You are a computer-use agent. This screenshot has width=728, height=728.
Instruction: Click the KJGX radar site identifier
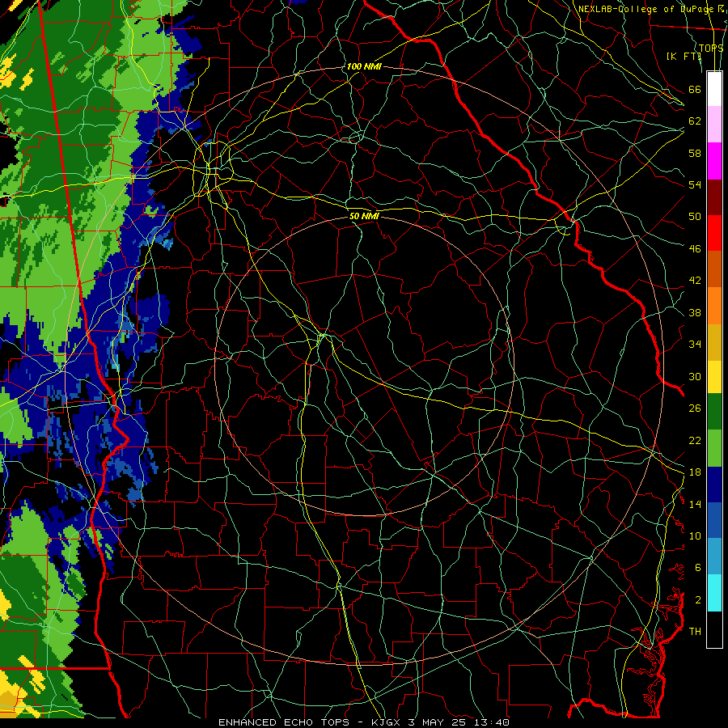click(x=387, y=722)
